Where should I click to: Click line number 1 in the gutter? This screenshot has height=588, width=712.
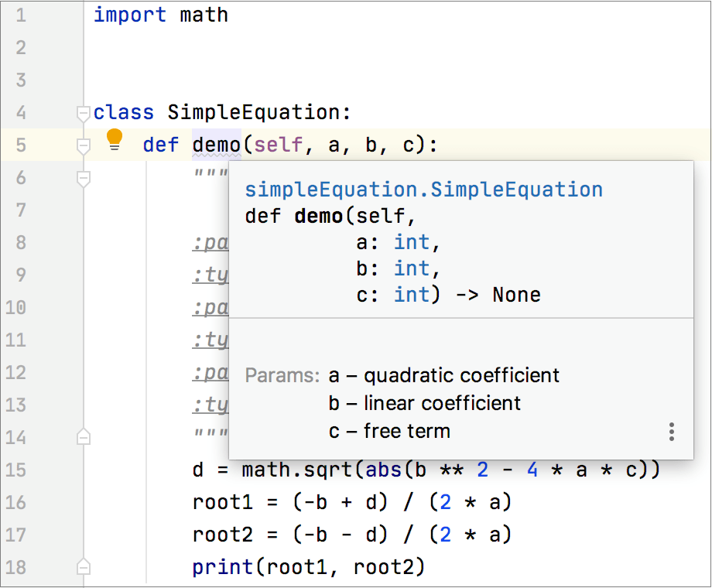point(19,15)
